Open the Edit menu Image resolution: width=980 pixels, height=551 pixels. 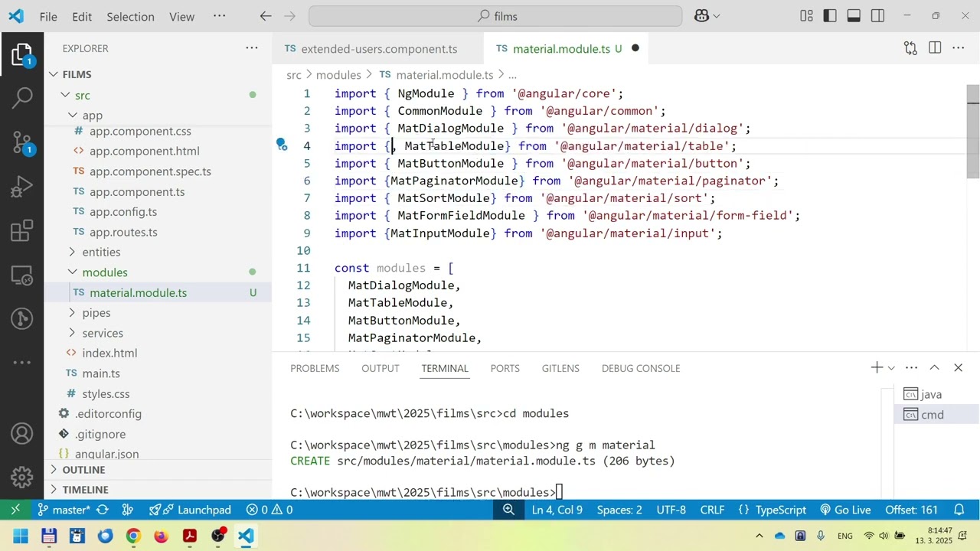82,16
